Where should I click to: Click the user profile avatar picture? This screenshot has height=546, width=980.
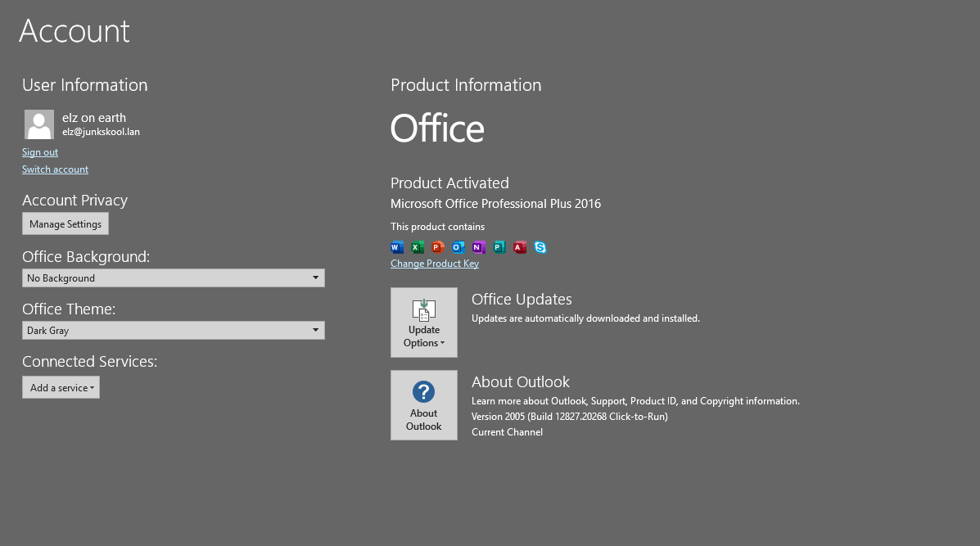(38, 124)
